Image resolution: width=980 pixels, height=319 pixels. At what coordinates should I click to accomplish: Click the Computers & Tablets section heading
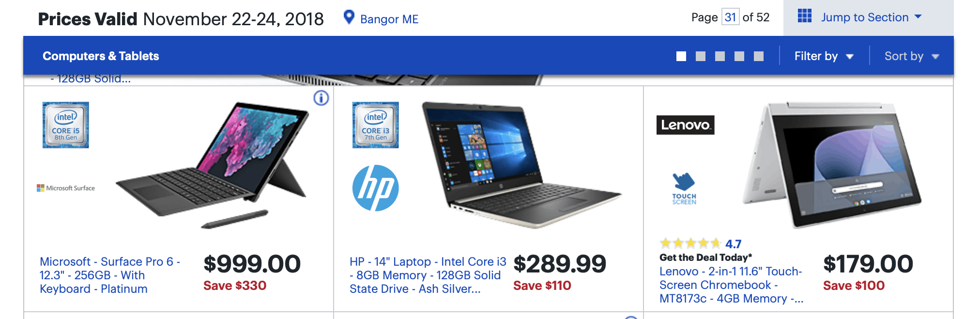point(101,56)
